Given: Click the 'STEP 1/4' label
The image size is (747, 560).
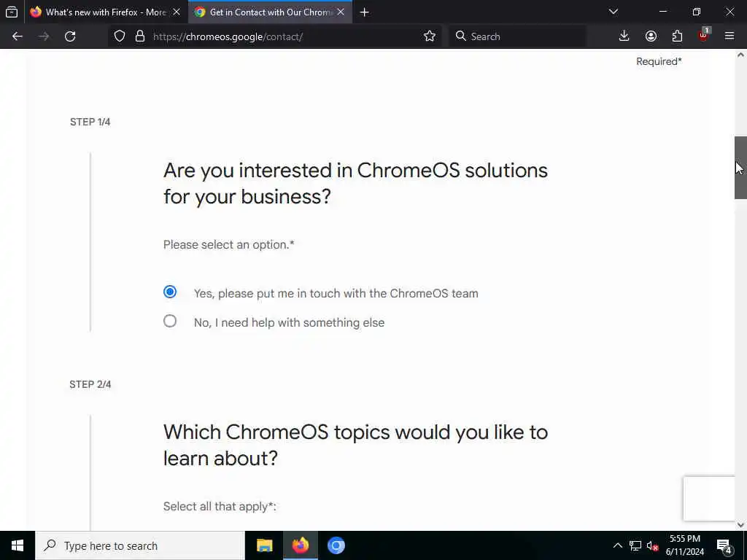Looking at the screenshot, I should tap(90, 122).
